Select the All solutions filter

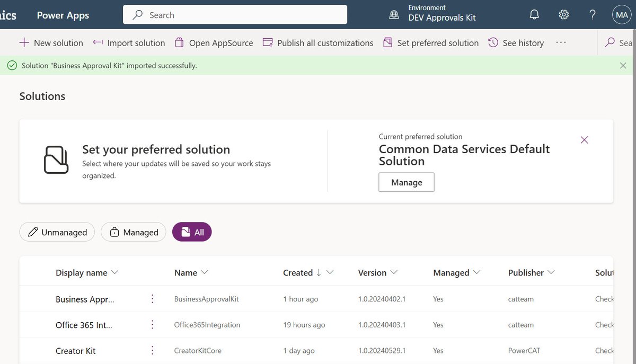(192, 232)
